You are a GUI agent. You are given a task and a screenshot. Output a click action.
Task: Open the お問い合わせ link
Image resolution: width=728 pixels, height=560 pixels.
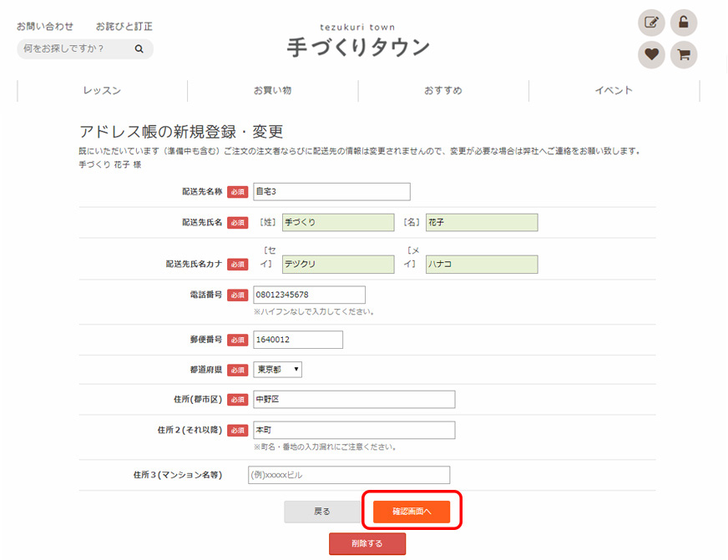tap(45, 27)
